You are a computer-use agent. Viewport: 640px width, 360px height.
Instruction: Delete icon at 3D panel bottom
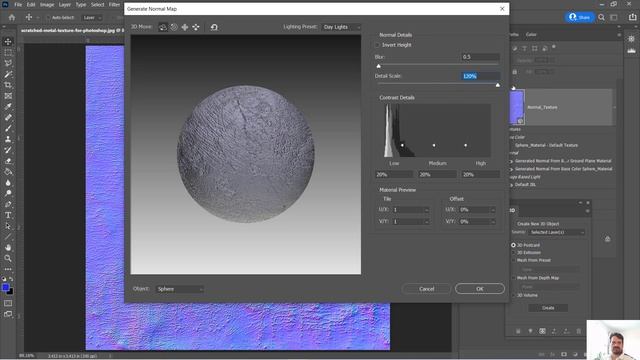pos(578,331)
